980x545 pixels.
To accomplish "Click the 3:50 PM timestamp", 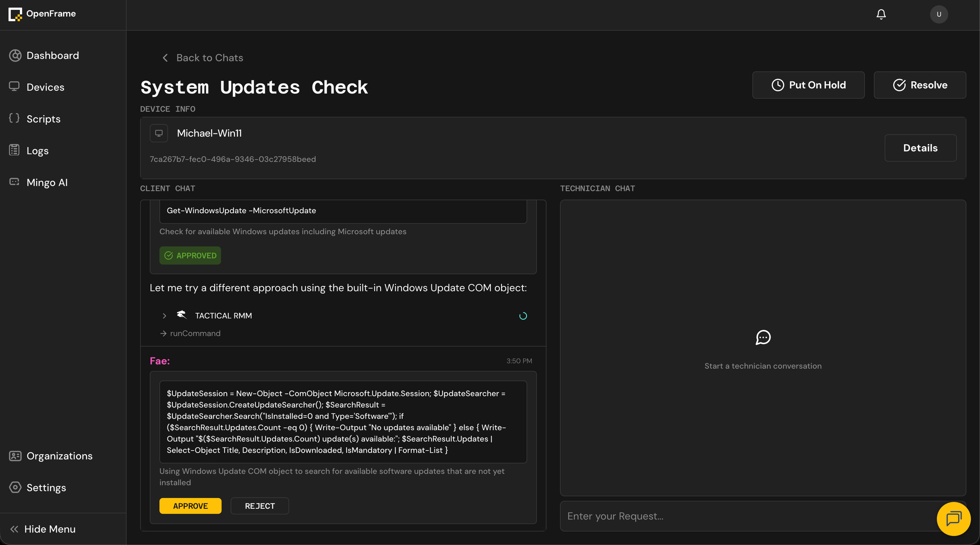I will pyautogui.click(x=519, y=361).
